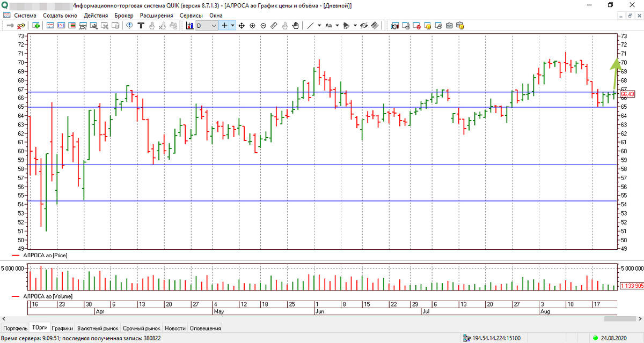Open the chart interval dropdown showing D
This screenshot has width=644, height=343.
[x=207, y=25]
